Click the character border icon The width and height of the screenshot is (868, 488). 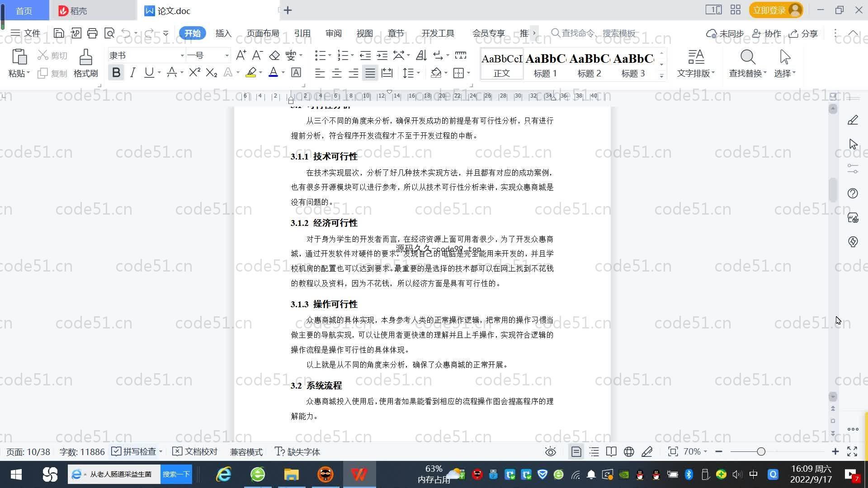(296, 72)
